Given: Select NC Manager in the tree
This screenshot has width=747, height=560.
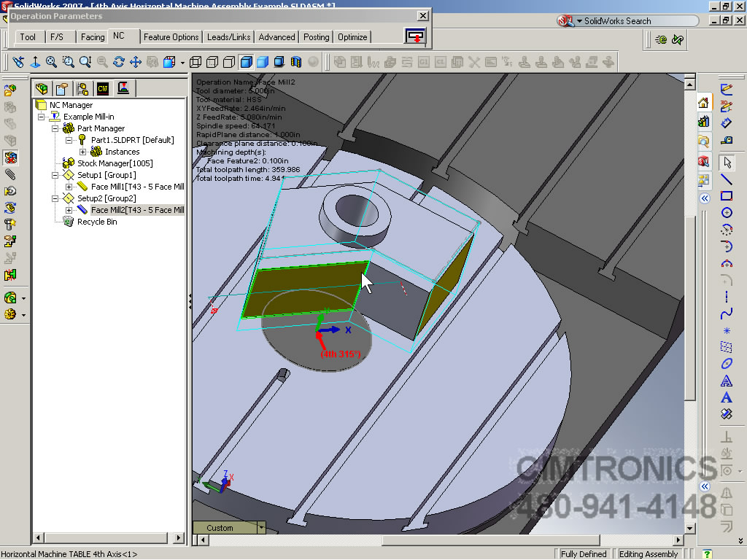Looking at the screenshot, I should [71, 105].
